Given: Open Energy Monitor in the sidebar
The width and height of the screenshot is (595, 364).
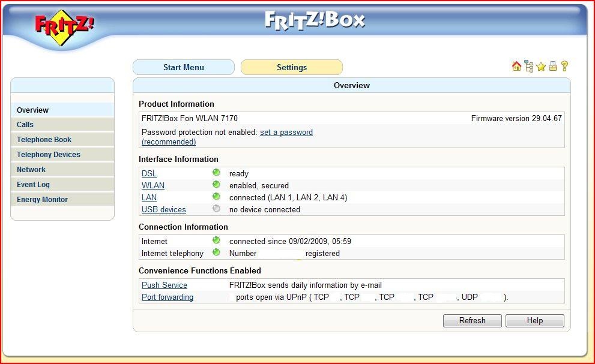Looking at the screenshot, I should (62, 200).
